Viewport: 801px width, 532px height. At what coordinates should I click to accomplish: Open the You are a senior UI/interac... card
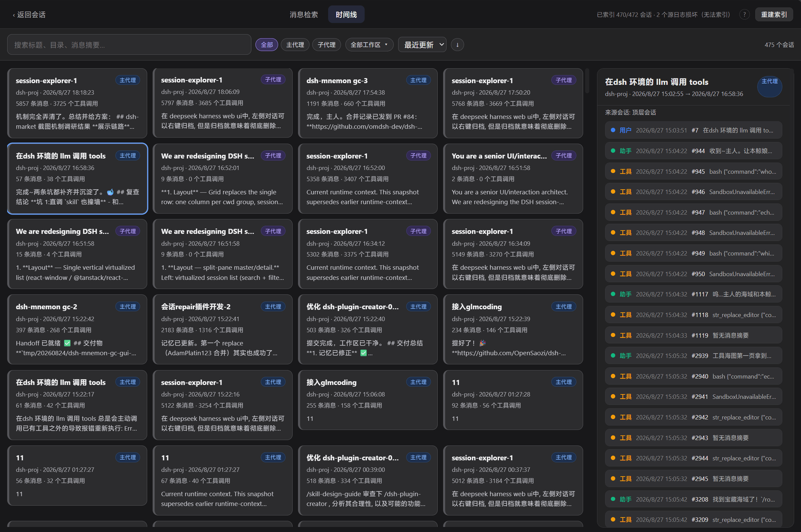click(513, 179)
